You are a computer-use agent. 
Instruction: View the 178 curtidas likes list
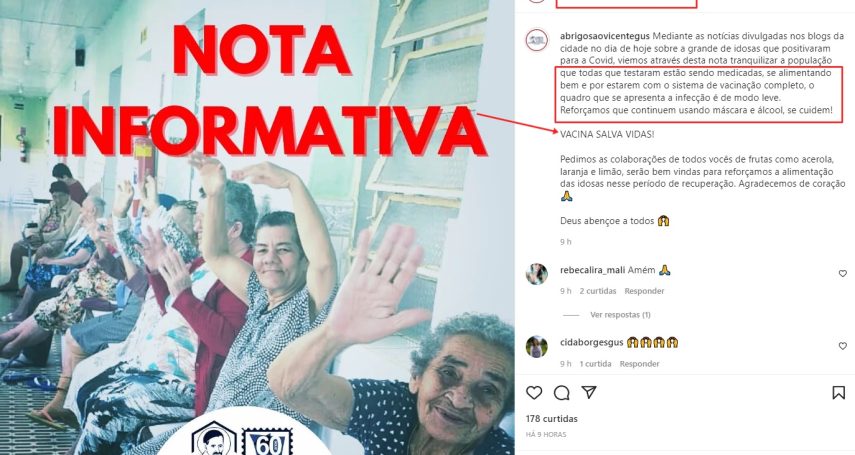pos(551,419)
